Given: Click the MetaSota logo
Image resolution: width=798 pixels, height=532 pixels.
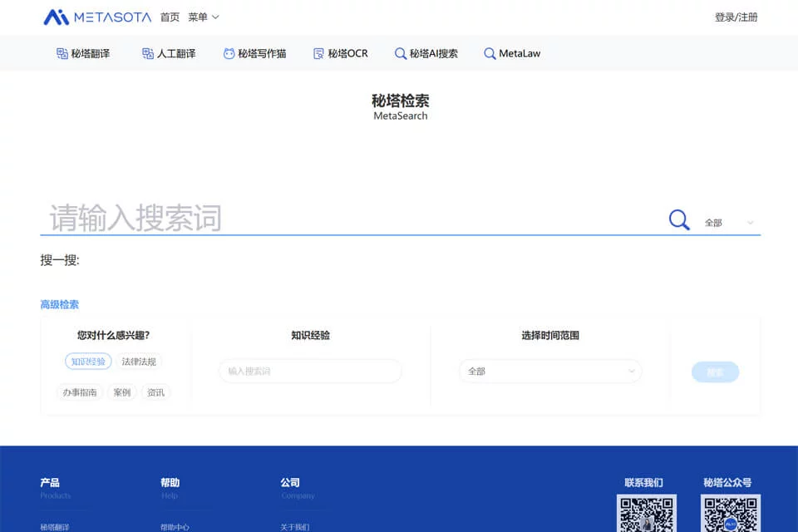Looking at the screenshot, I should tap(97, 17).
